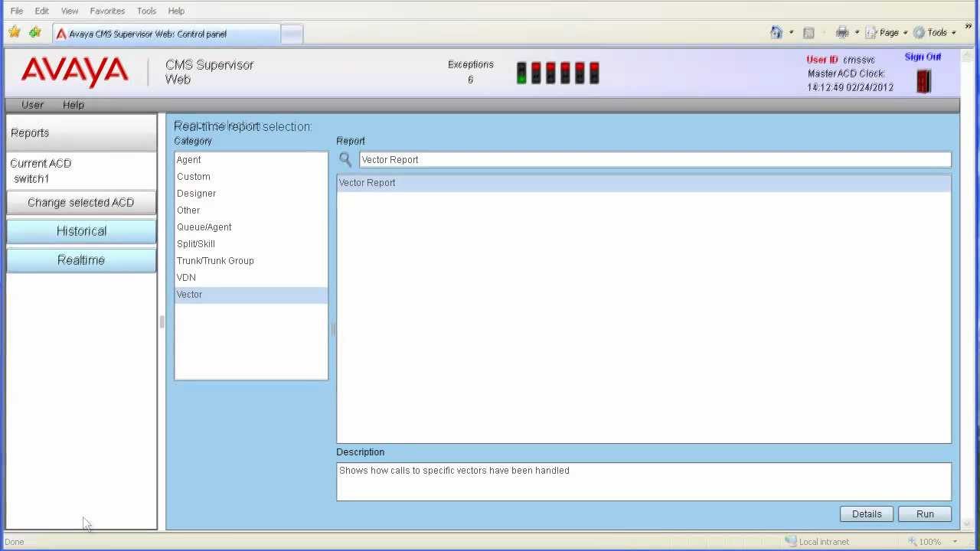Select Vector Report in the report list
Screen dimensions: 980x551
pyautogui.click(x=644, y=183)
